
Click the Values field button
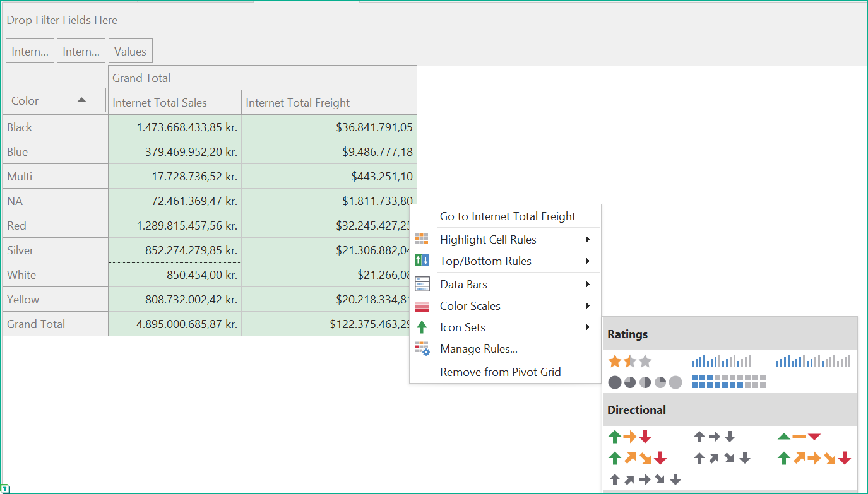130,50
